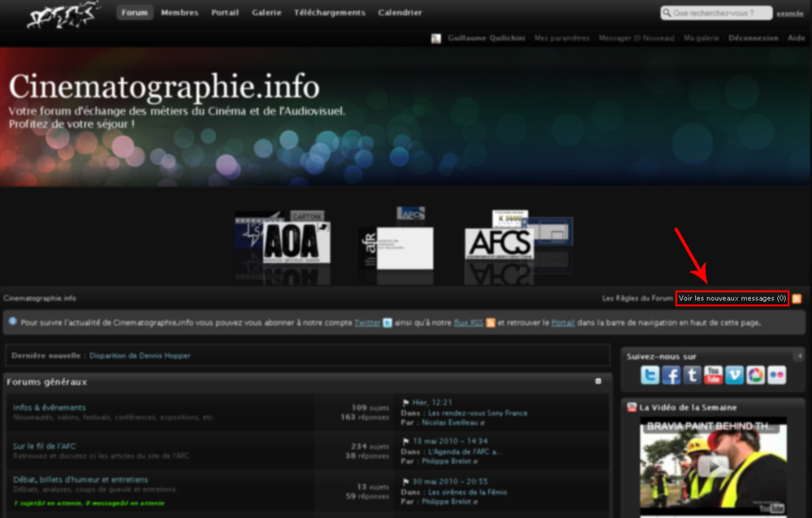This screenshot has height=518, width=812.
Task: Click the AFCS partner logo thumbnail
Action: [499, 243]
